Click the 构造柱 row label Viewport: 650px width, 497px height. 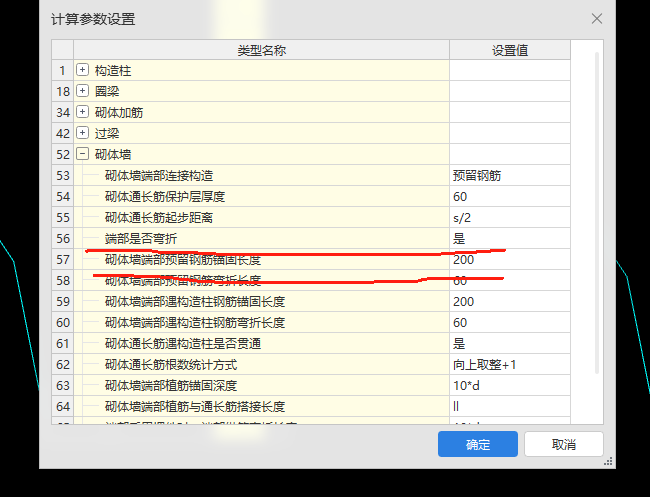(x=113, y=70)
